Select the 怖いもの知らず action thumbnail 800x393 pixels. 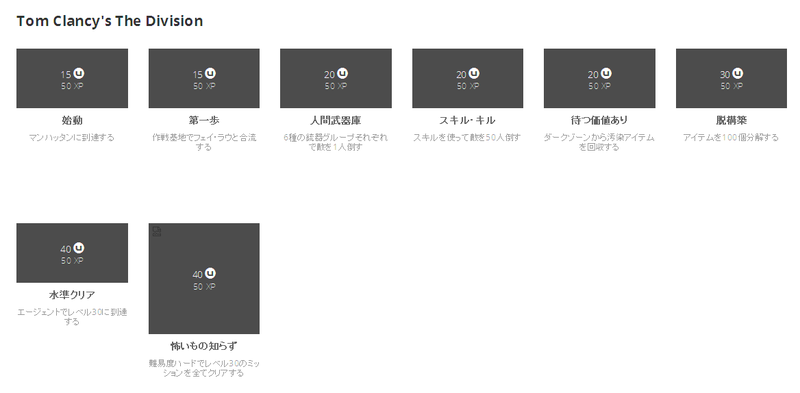(204, 278)
